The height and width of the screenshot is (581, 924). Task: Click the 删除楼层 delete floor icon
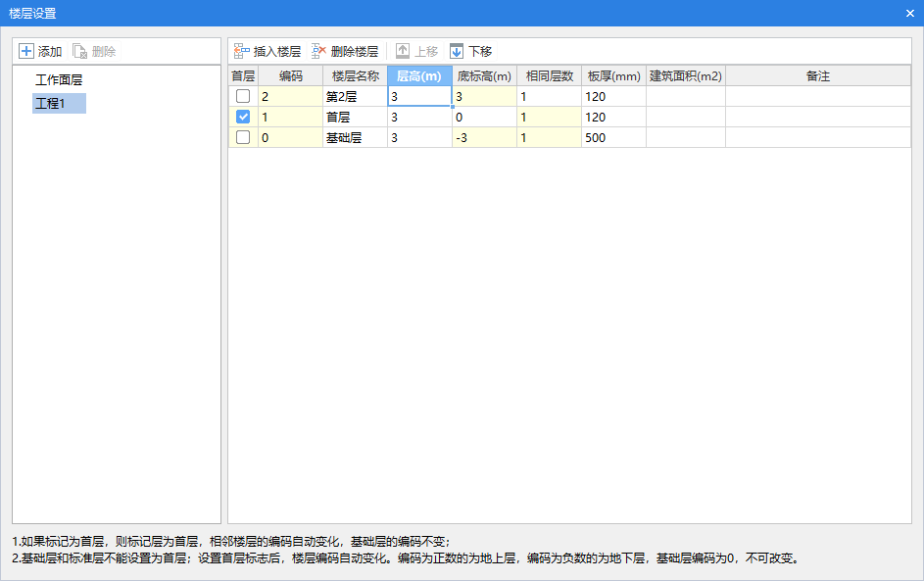(319, 52)
